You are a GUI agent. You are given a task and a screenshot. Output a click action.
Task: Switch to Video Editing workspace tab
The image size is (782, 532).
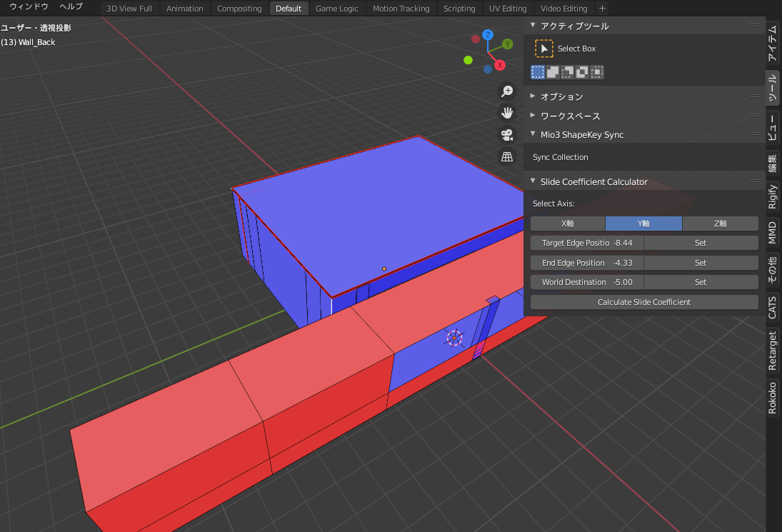tap(563, 9)
